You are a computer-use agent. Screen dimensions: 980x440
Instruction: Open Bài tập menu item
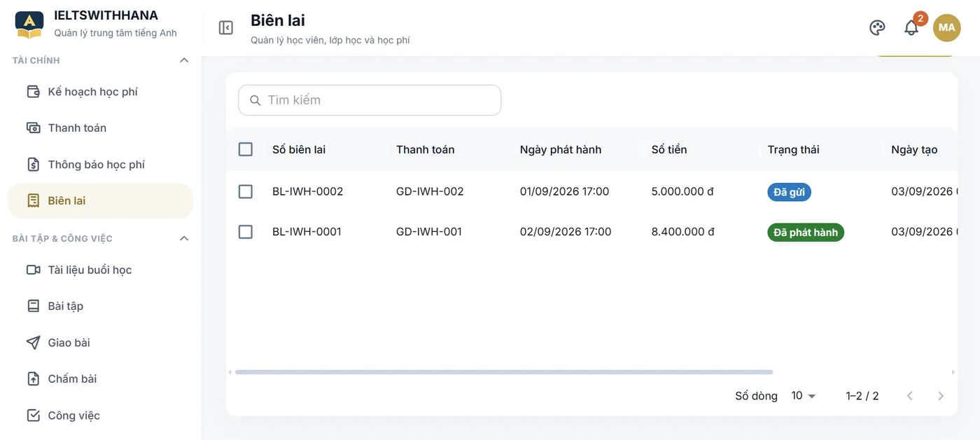point(100,306)
